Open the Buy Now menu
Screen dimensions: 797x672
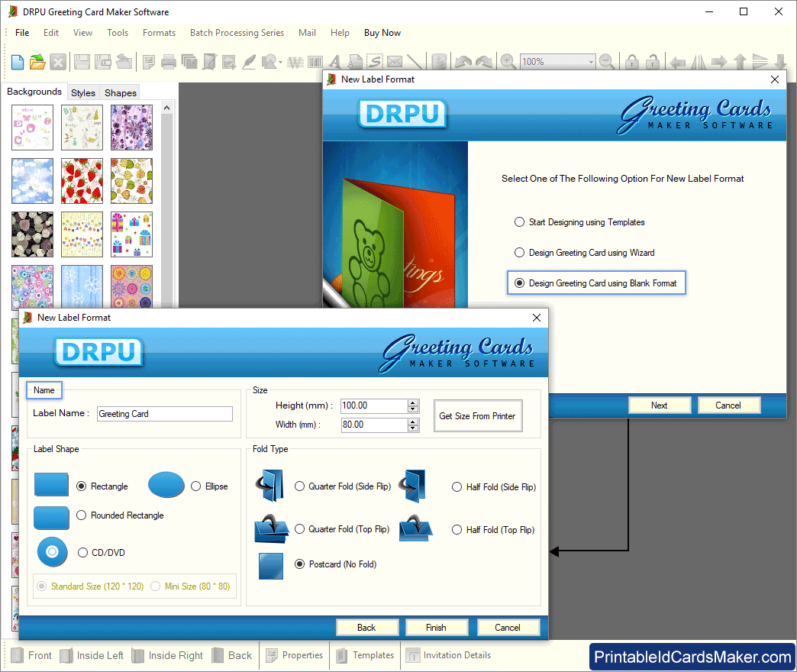382,33
